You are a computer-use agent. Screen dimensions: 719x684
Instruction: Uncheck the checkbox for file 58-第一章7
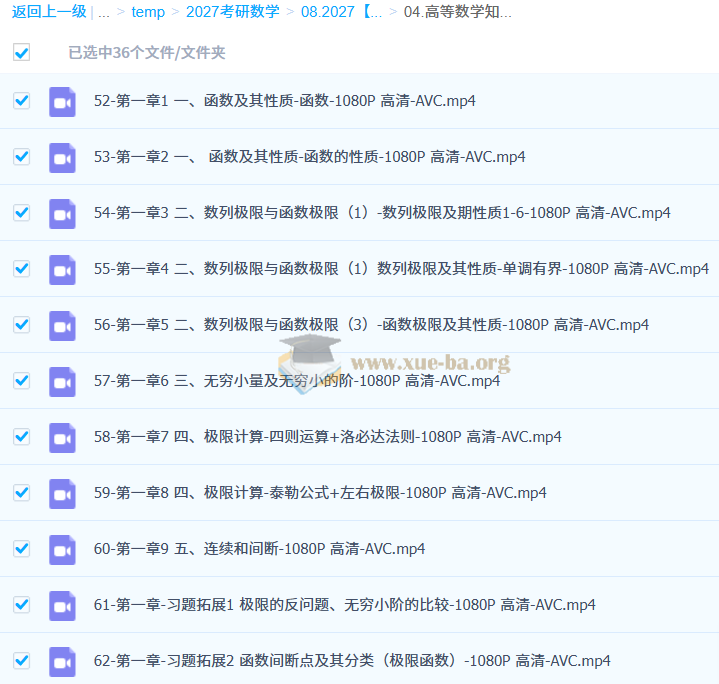pos(21,437)
